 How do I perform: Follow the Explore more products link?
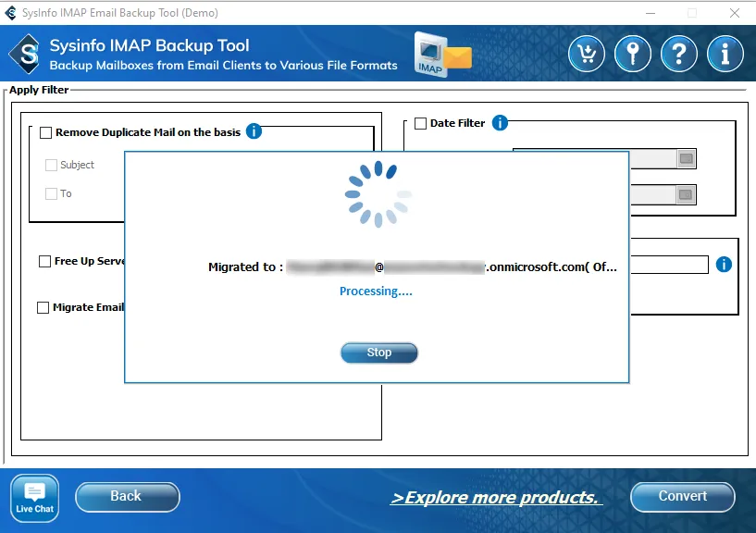point(496,498)
